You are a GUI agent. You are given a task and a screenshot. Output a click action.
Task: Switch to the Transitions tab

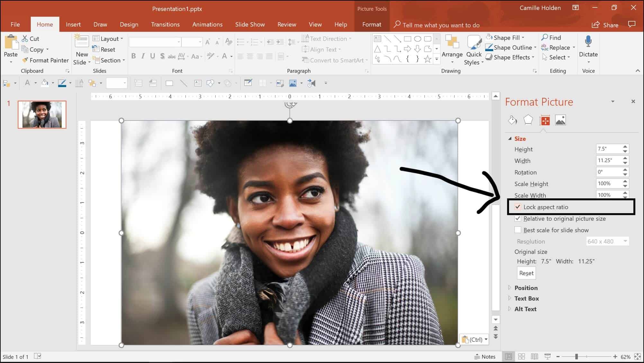click(x=165, y=24)
